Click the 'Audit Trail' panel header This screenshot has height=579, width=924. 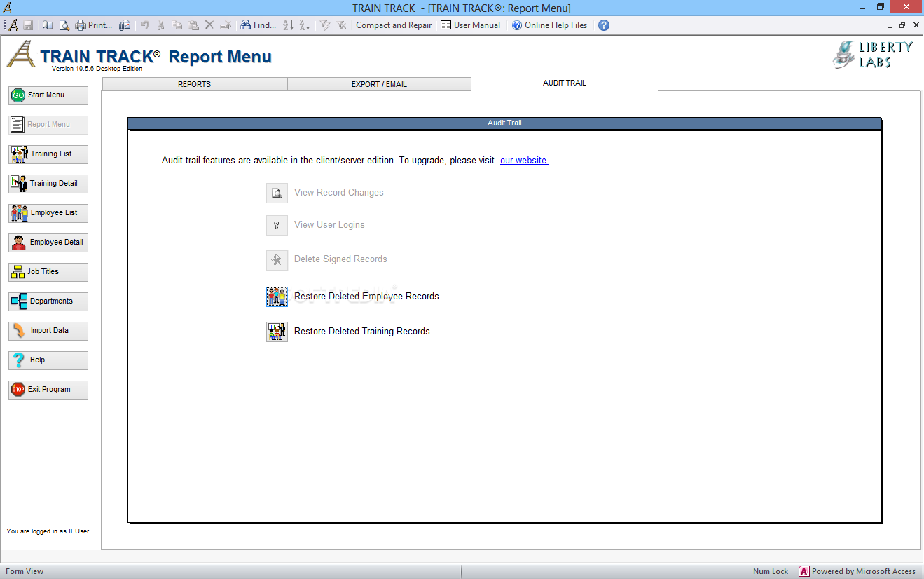click(504, 123)
